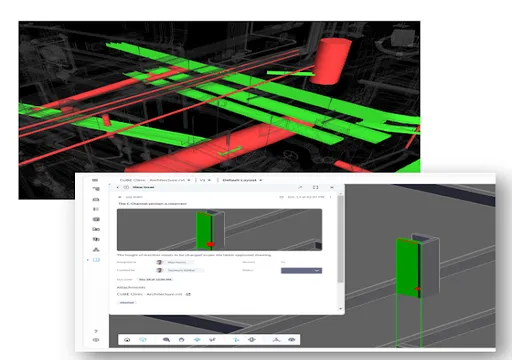Image resolution: width=512 pixels, height=360 pixels.
Task: Open the three-dot more options on the issue
Action: click(x=331, y=197)
